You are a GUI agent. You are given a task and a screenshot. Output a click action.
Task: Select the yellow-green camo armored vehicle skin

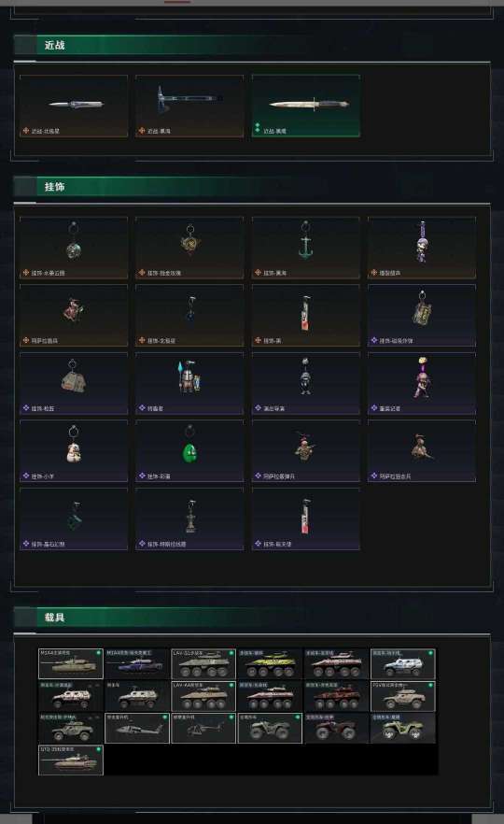[x=270, y=663]
